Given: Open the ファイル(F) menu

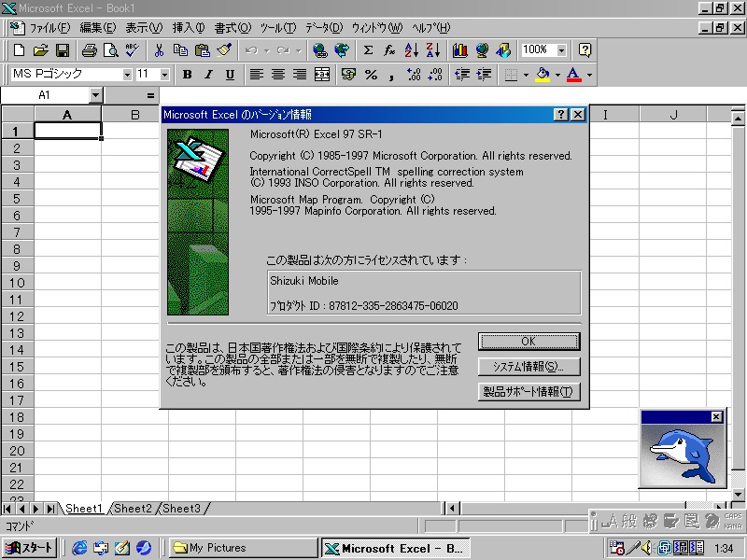Looking at the screenshot, I should (49, 28).
